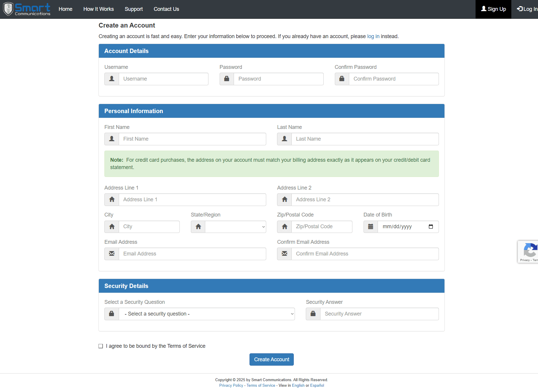This screenshot has width=538, height=392.
Task: Click the Smart Communications shield logo
Action: (8, 9)
